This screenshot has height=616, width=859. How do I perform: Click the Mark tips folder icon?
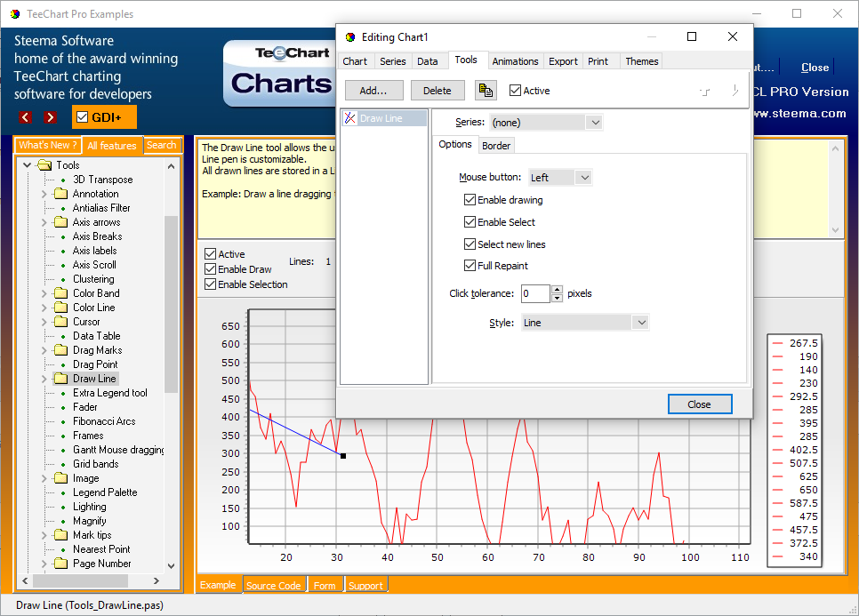(60, 535)
